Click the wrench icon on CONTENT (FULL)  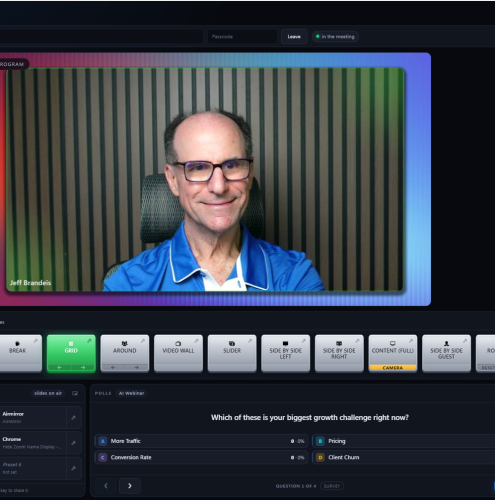coord(411,341)
